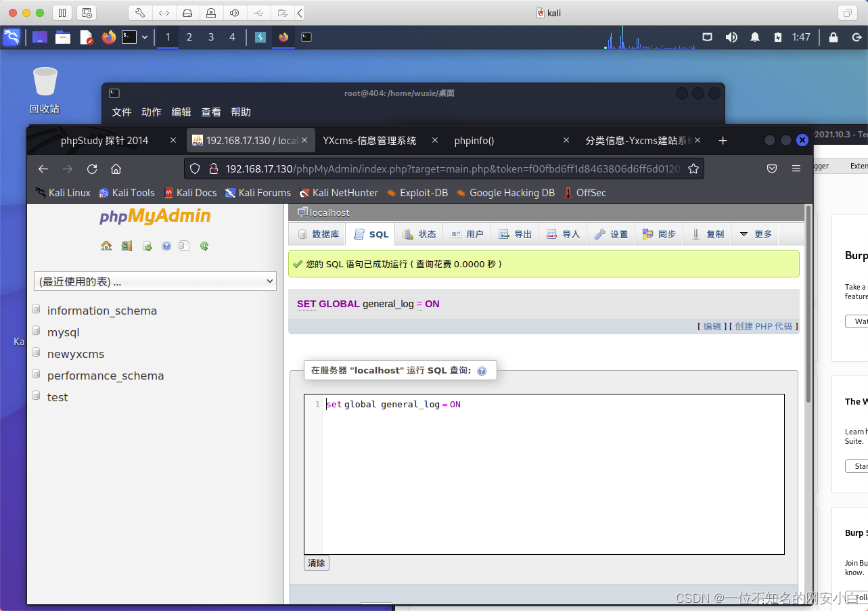Image resolution: width=868 pixels, height=611 pixels.
Task: Open newyxcms database
Action: point(76,354)
